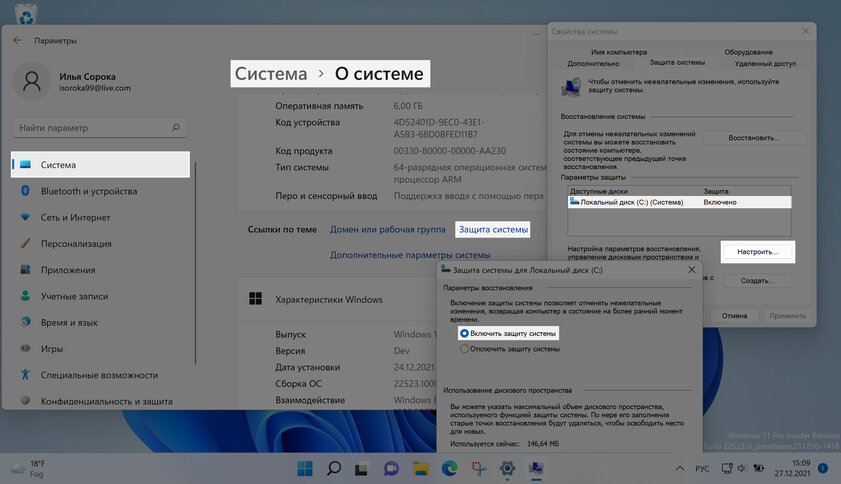Image resolution: width=841 pixels, height=484 pixels.
Task: Click the search magnifier in Найти параметр field
Action: [x=176, y=127]
